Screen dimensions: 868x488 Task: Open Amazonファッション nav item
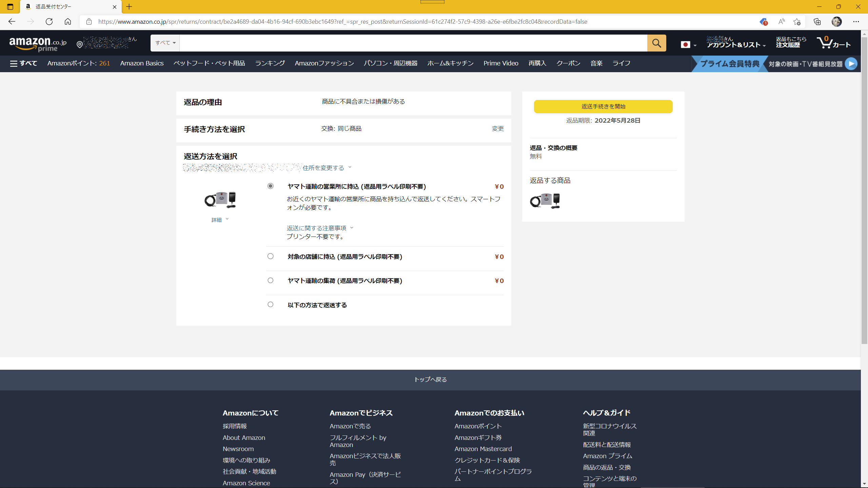[324, 63]
